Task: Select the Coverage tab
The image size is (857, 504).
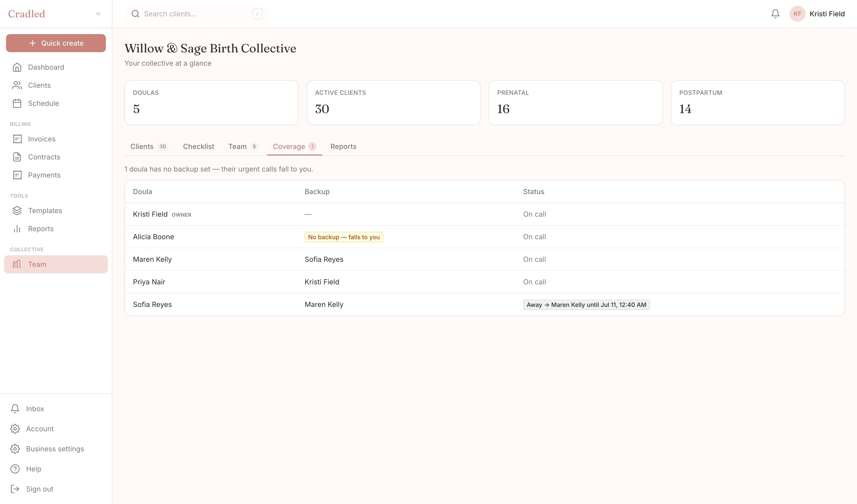Action: (295, 146)
